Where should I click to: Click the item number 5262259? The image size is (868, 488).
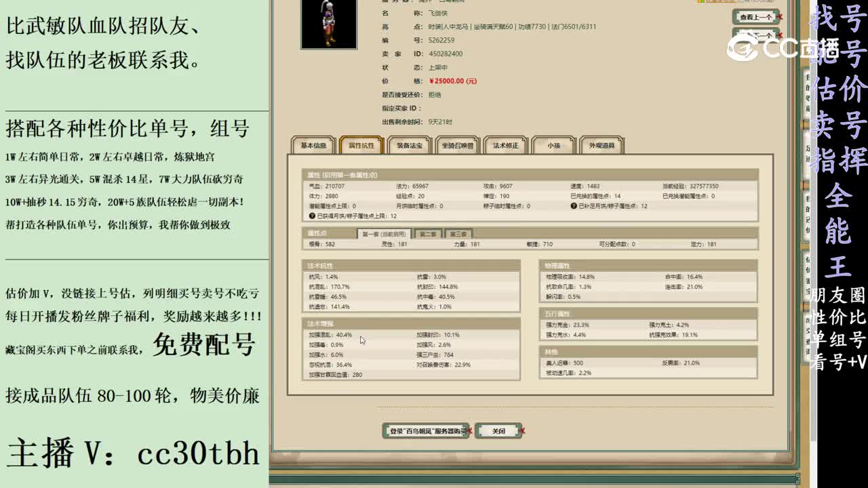(x=441, y=41)
